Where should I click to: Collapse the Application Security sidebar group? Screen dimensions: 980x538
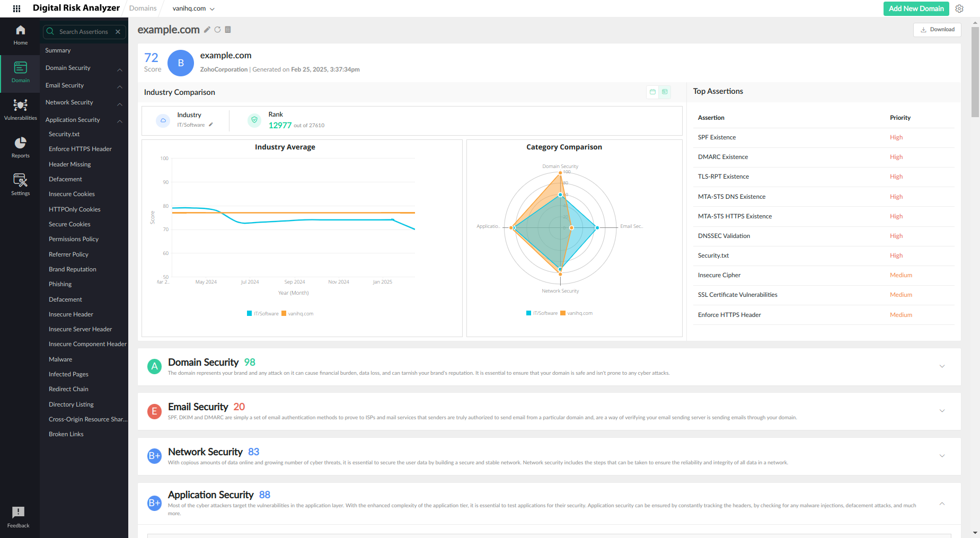point(120,121)
